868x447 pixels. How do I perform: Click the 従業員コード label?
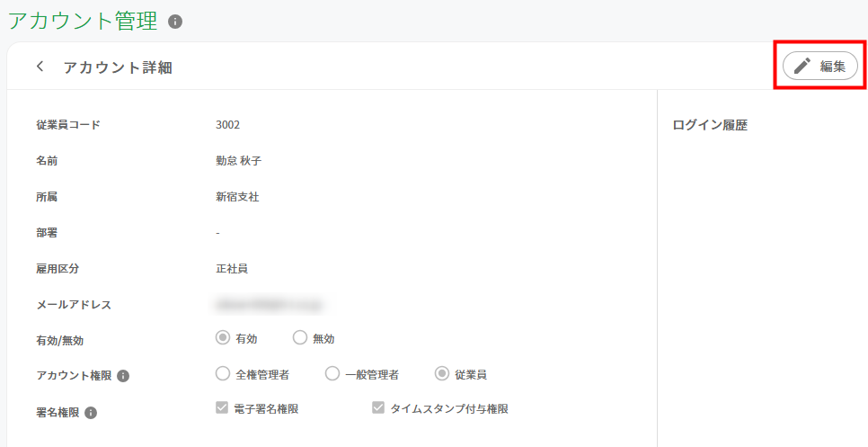point(68,125)
